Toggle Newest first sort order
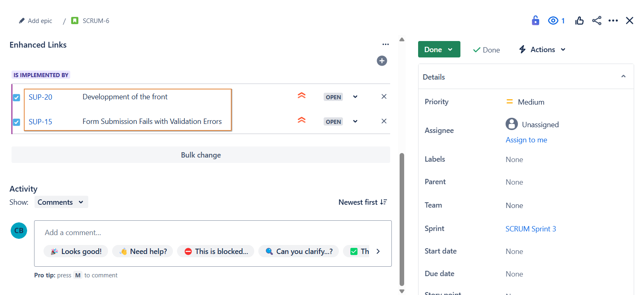644x295 pixels. tap(362, 202)
